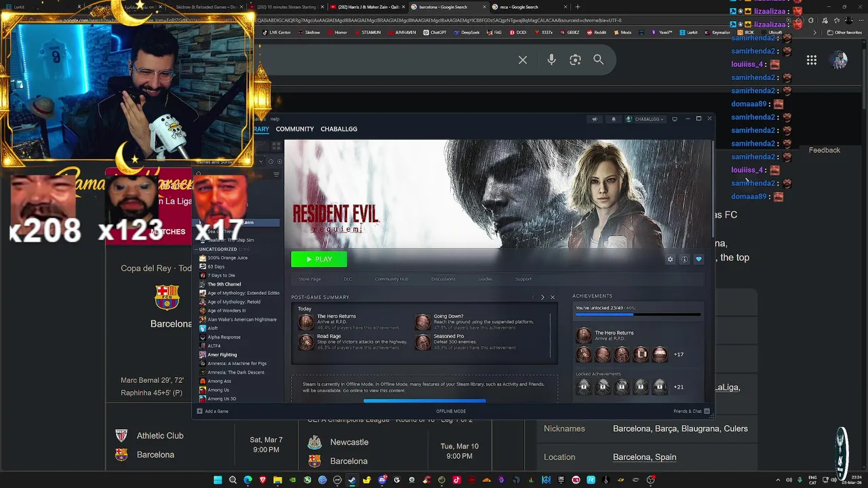Open game info icon beside the gear

(x=684, y=259)
